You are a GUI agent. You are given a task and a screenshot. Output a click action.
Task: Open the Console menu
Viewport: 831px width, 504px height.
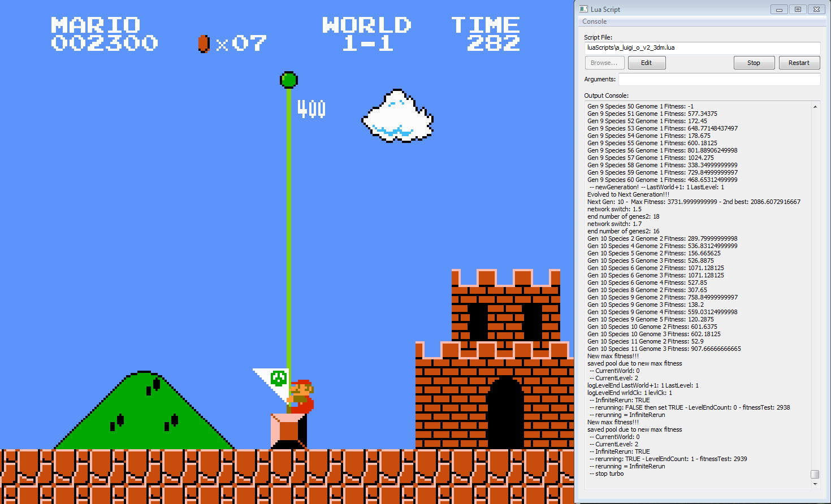[594, 21]
